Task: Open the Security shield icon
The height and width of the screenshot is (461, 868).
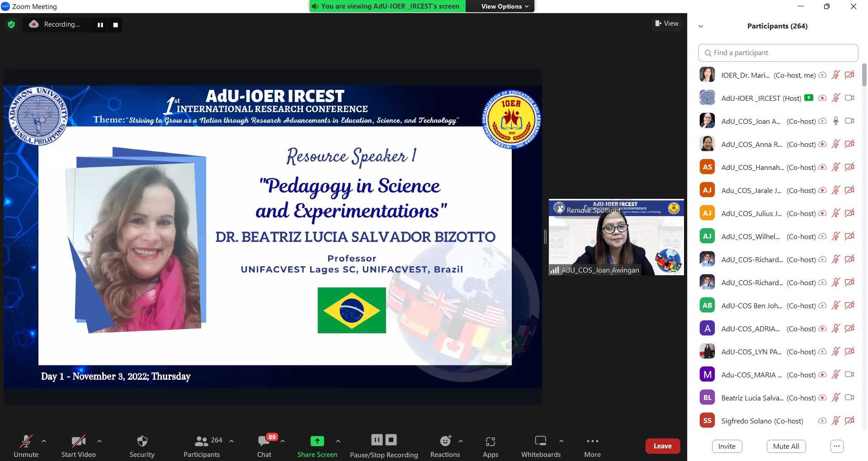Action: [142, 441]
